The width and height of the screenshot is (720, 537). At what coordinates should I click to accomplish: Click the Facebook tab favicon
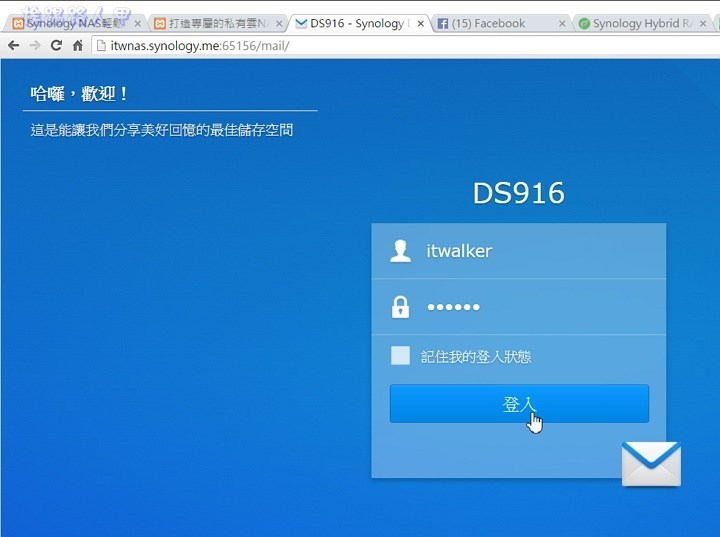pos(443,23)
